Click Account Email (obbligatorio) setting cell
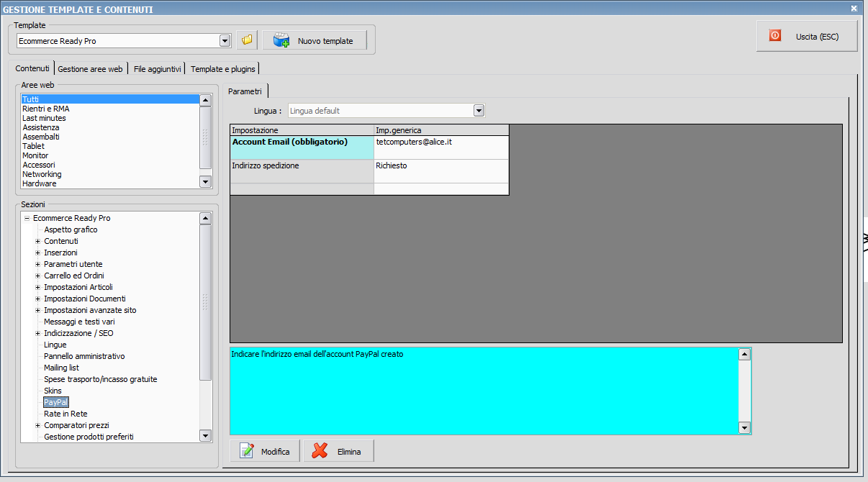The image size is (868, 482). 302,147
